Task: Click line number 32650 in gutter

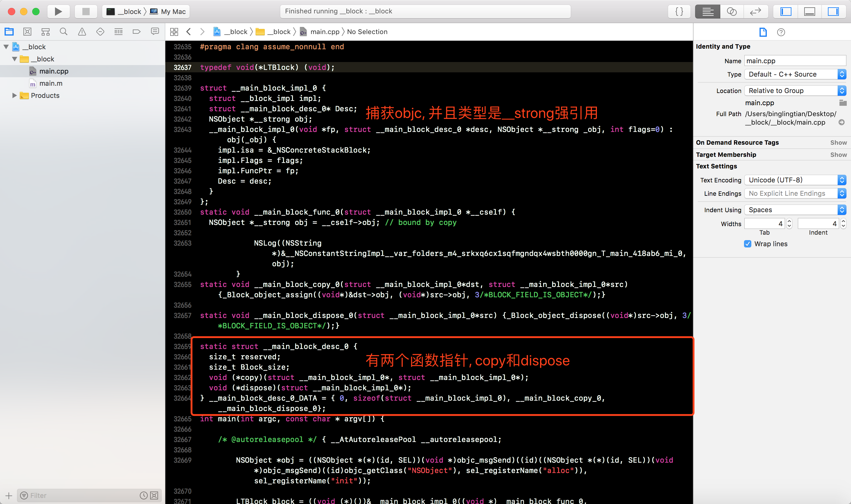Action: tap(182, 212)
